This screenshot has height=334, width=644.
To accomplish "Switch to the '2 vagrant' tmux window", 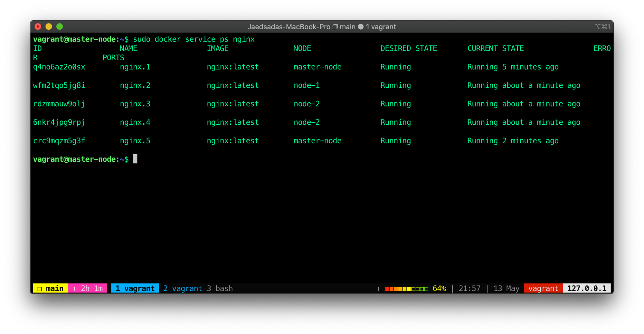I will pyautogui.click(x=183, y=288).
